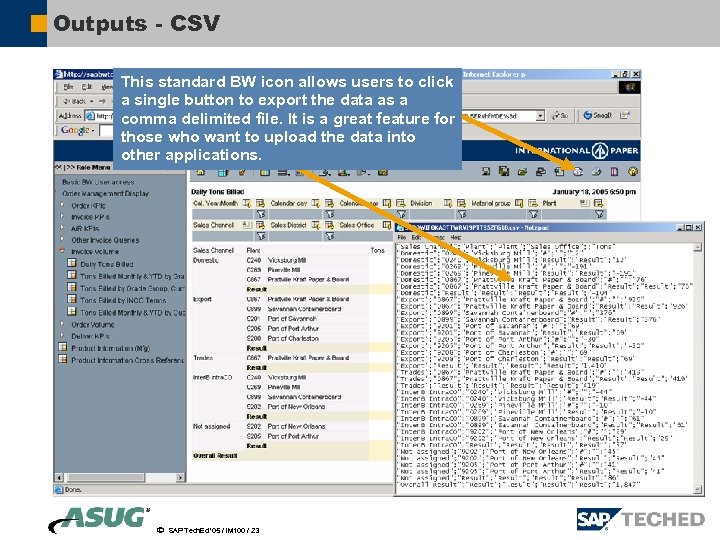Click the Google toolbar search field
The height and width of the screenshot is (540, 720).
(106, 131)
